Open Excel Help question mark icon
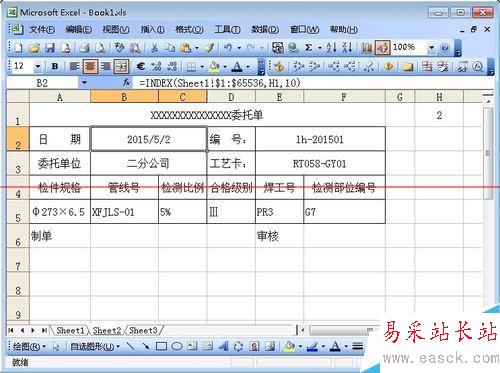 [445, 48]
